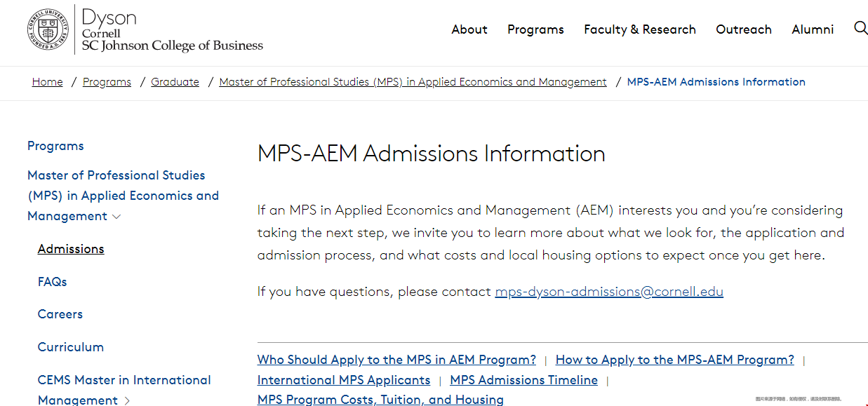The image size is (868, 406).
Task: Open Careers in the sidebar
Action: click(60, 314)
